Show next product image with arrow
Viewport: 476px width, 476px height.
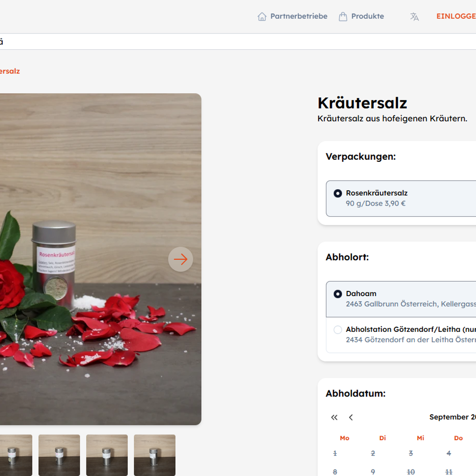pos(180,259)
